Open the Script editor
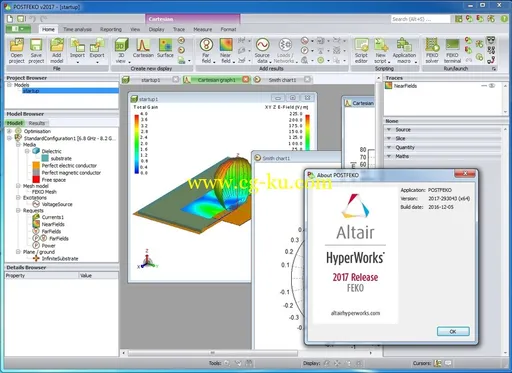The image size is (512, 373). tap(361, 51)
